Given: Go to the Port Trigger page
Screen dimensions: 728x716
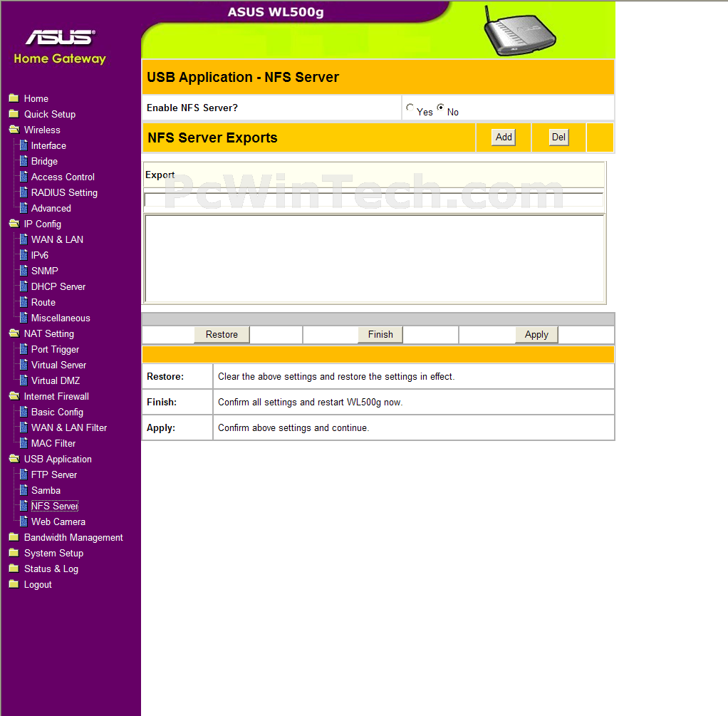Looking at the screenshot, I should [56, 350].
